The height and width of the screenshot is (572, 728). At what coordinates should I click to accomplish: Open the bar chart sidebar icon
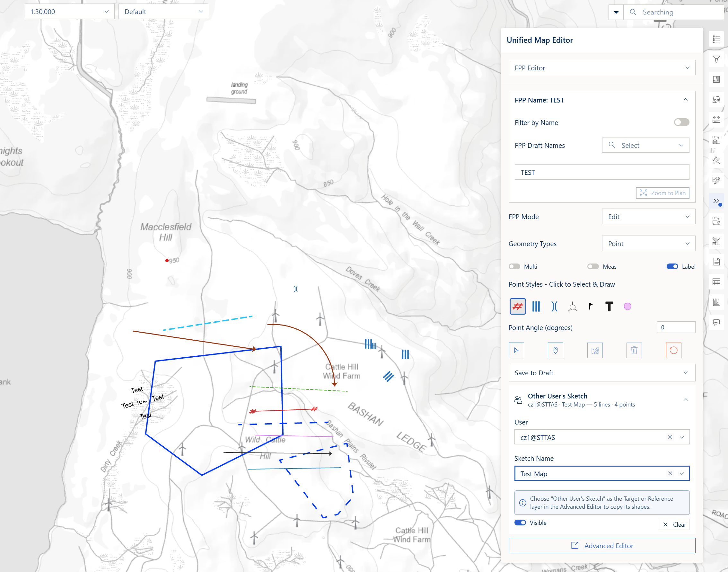(x=716, y=302)
